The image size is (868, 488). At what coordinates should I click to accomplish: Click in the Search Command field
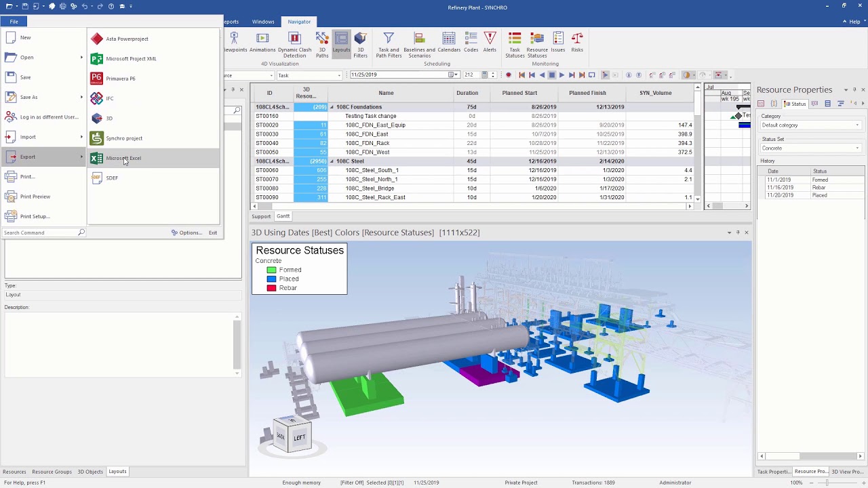[x=39, y=232]
